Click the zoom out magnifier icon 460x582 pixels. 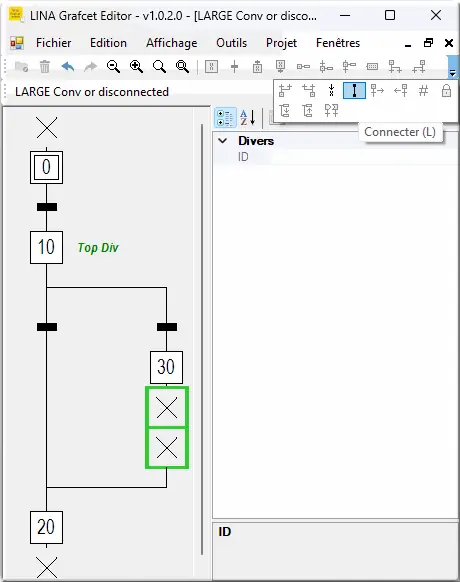coord(113,67)
